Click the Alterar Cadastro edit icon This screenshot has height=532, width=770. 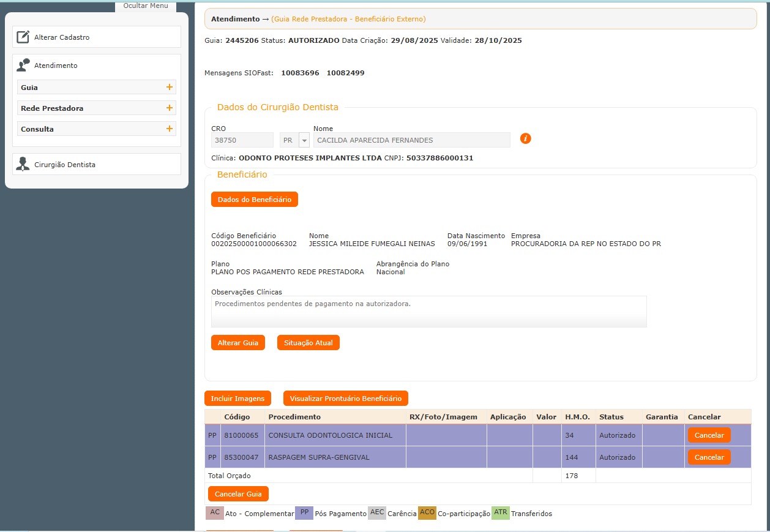point(23,37)
